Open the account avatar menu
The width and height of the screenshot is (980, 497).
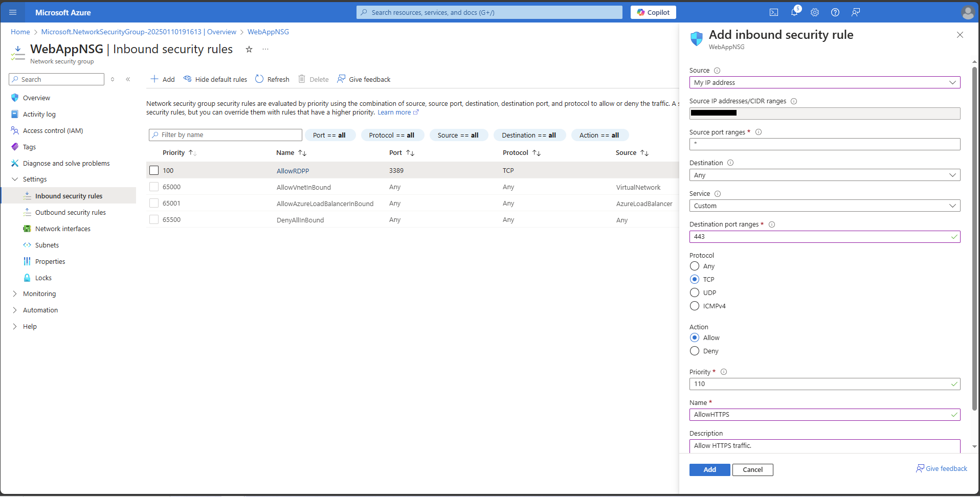(x=968, y=12)
